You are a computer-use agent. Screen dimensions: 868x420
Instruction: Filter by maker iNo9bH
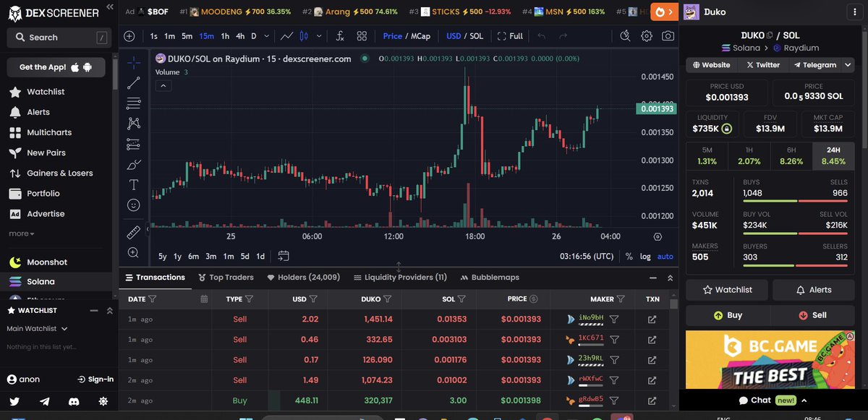(613, 319)
